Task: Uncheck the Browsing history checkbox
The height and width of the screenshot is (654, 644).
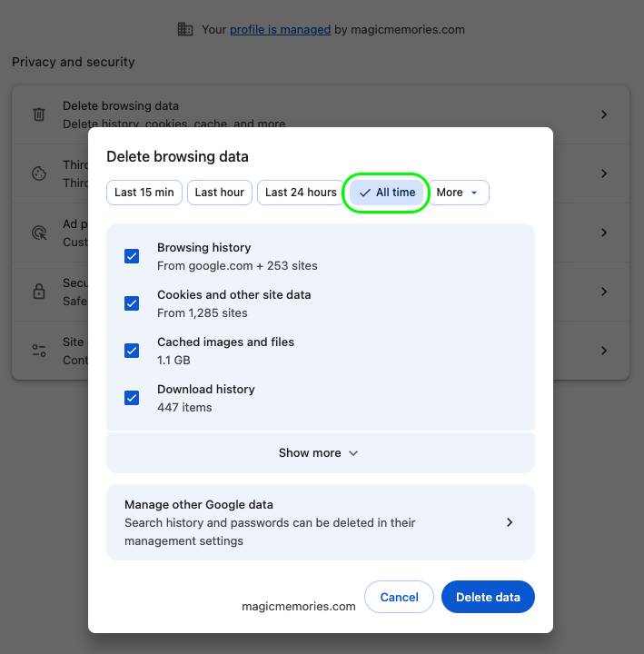Action: pyautogui.click(x=132, y=256)
